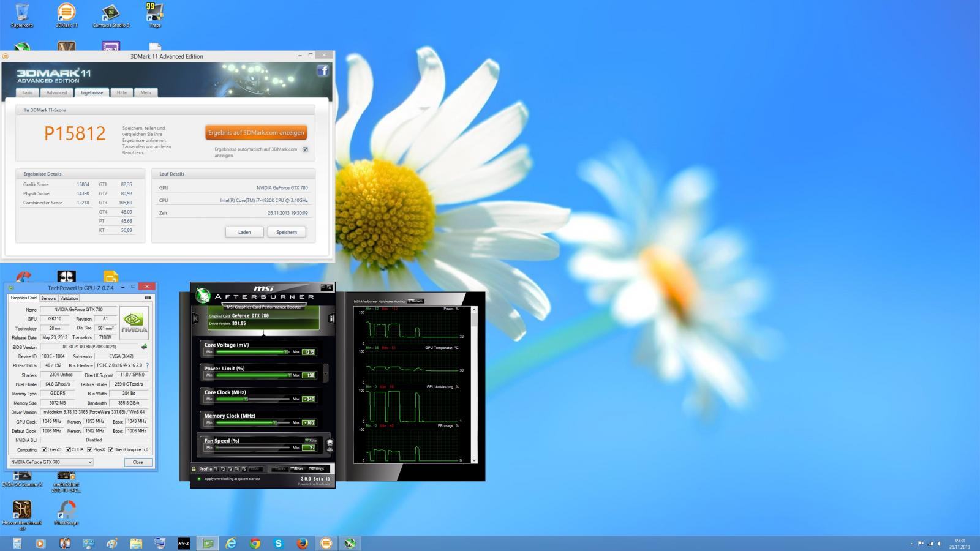Image resolution: width=980 pixels, height=551 pixels.
Task: Open Google Chrome from the taskbar
Action: [x=255, y=543]
